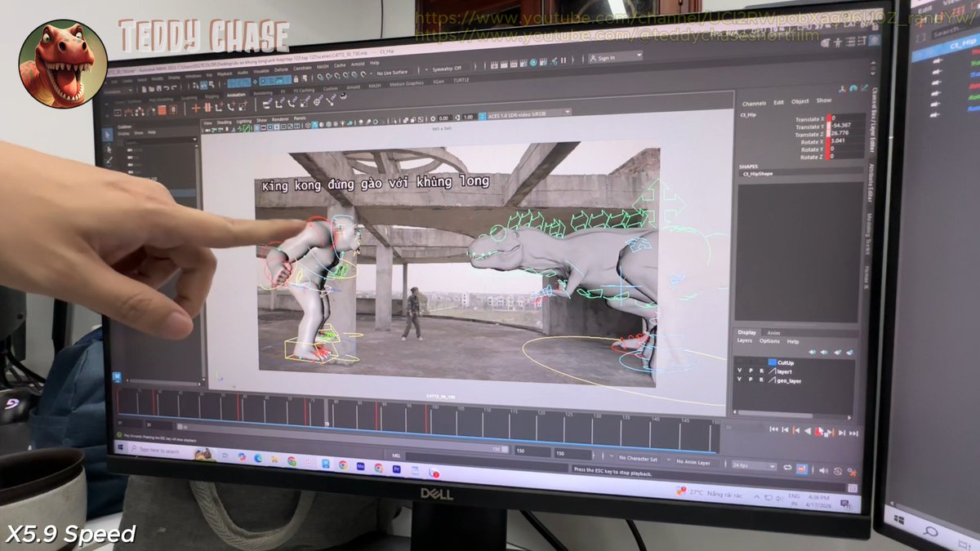Click the MEL command line input
The image size is (980, 551).
487,462
